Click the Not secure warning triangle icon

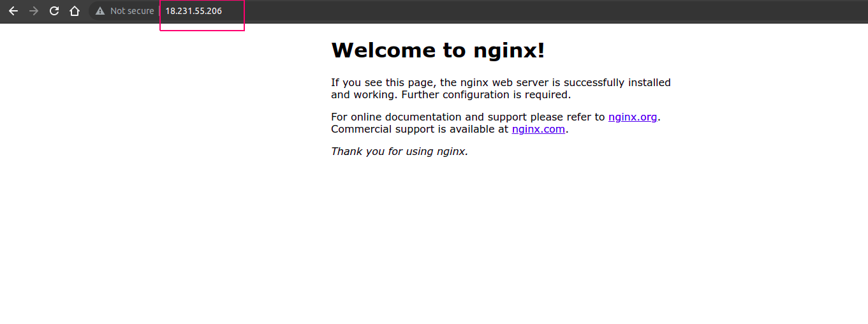point(100,11)
